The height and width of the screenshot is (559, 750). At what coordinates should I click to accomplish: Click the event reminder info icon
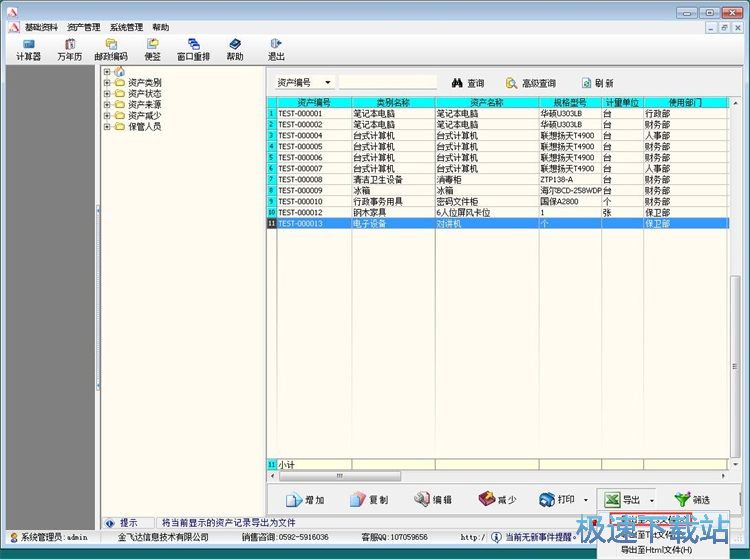[x=496, y=537]
